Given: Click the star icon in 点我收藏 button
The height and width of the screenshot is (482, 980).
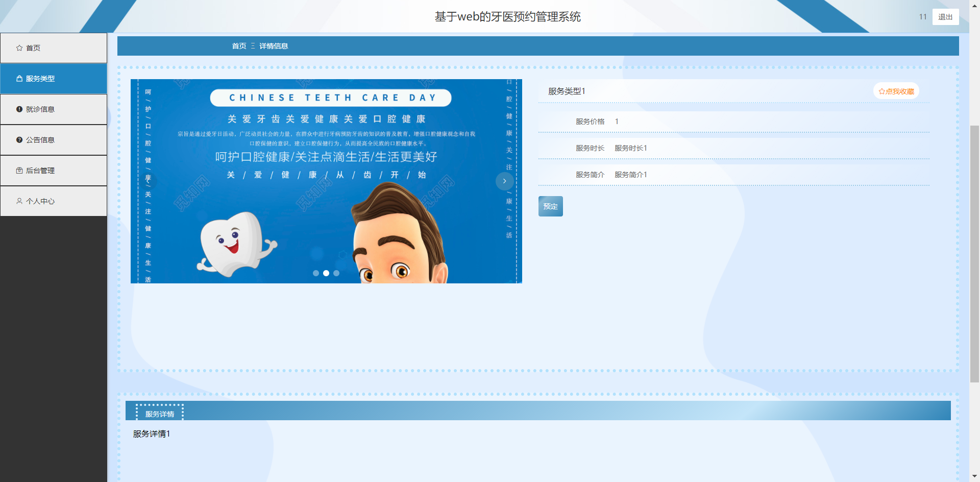Looking at the screenshot, I should click(x=881, y=91).
